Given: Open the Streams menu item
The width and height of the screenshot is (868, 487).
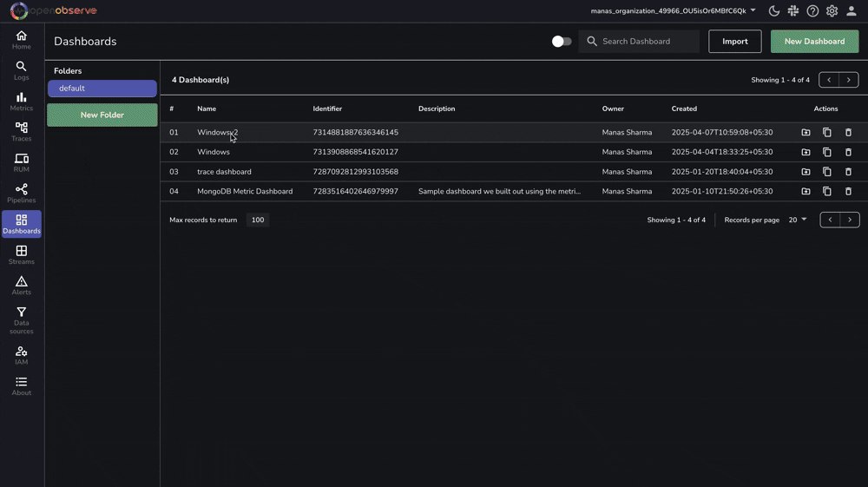Looking at the screenshot, I should [22, 255].
